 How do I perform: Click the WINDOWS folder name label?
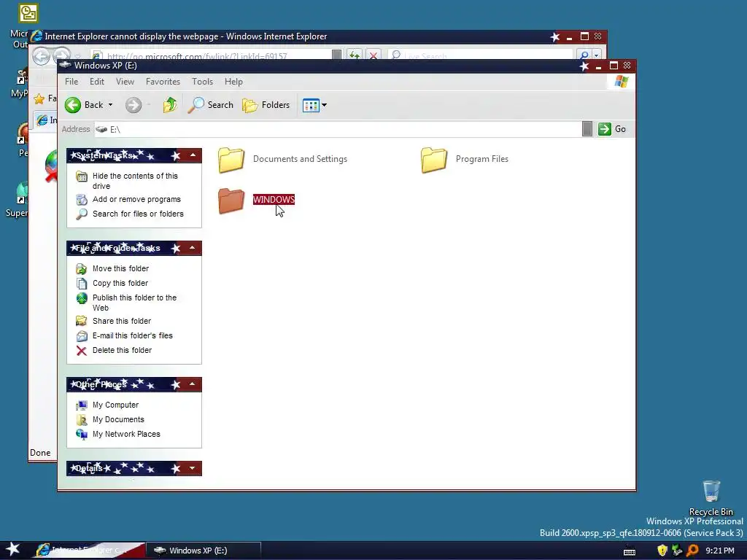[274, 200]
